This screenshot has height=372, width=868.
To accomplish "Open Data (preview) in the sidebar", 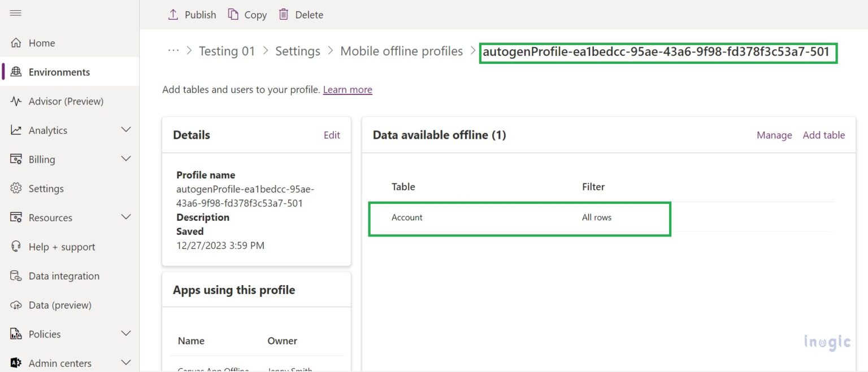I will pyautogui.click(x=60, y=305).
